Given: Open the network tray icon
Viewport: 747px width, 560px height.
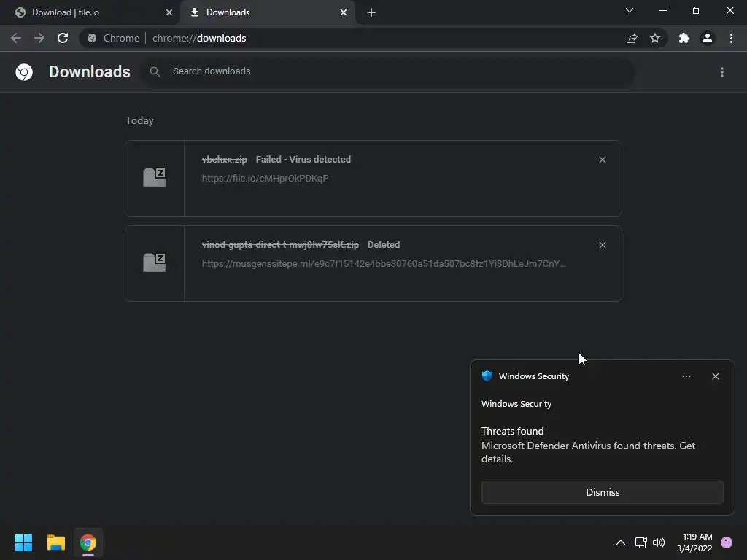Looking at the screenshot, I should pos(640,542).
